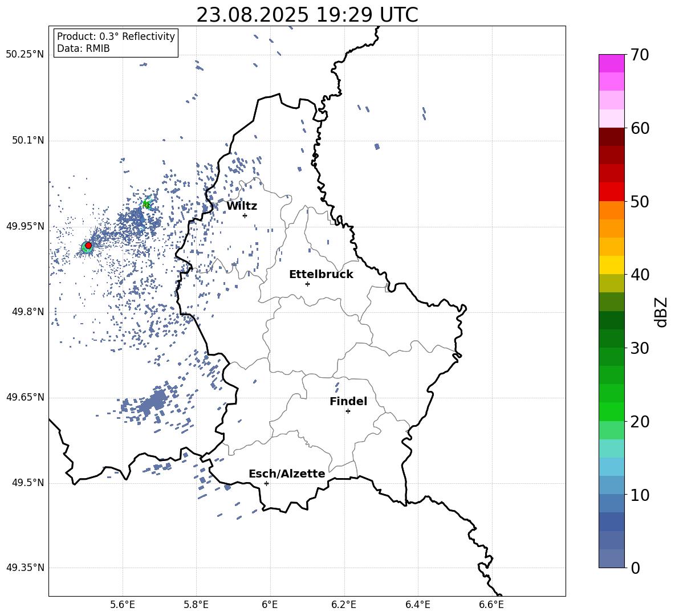The height and width of the screenshot is (616, 675).
Task: Click the Esch/Alzette city label
Action: 287,474
